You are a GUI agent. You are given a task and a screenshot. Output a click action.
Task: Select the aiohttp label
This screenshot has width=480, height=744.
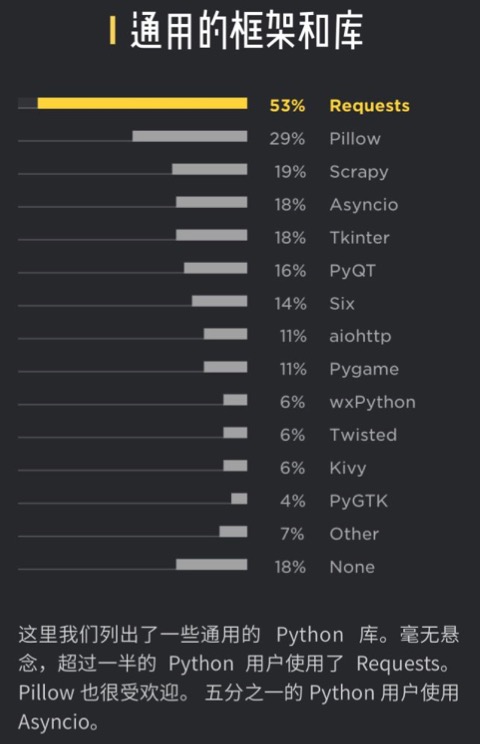tap(360, 336)
